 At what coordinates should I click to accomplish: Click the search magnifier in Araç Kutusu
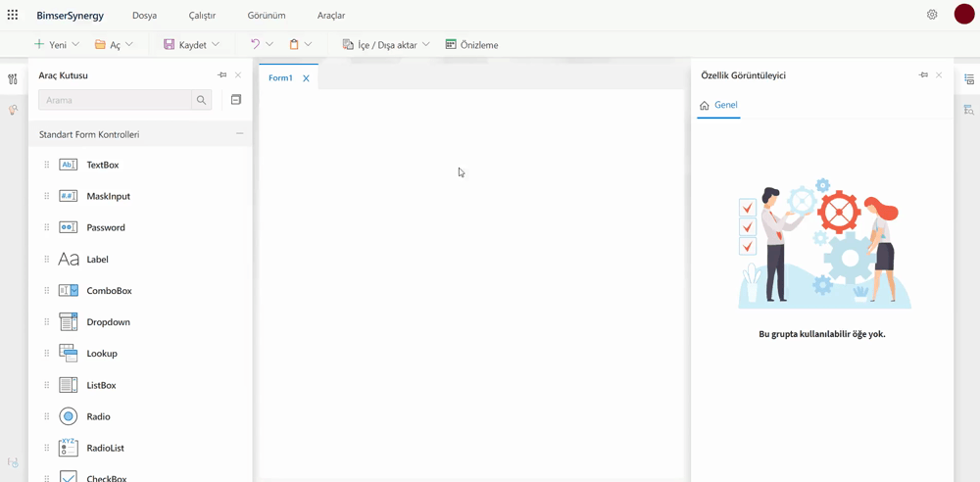click(x=202, y=100)
